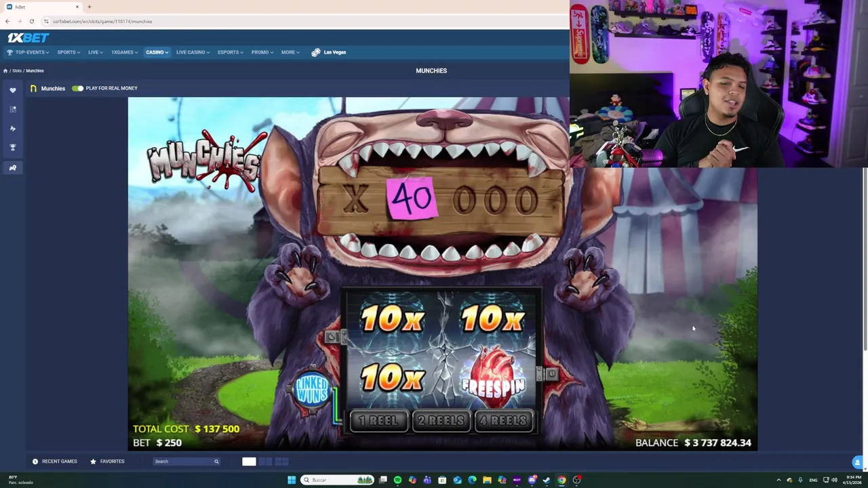Image resolution: width=868 pixels, height=488 pixels.
Task: Click the browser forward arrow
Action: [x=19, y=22]
